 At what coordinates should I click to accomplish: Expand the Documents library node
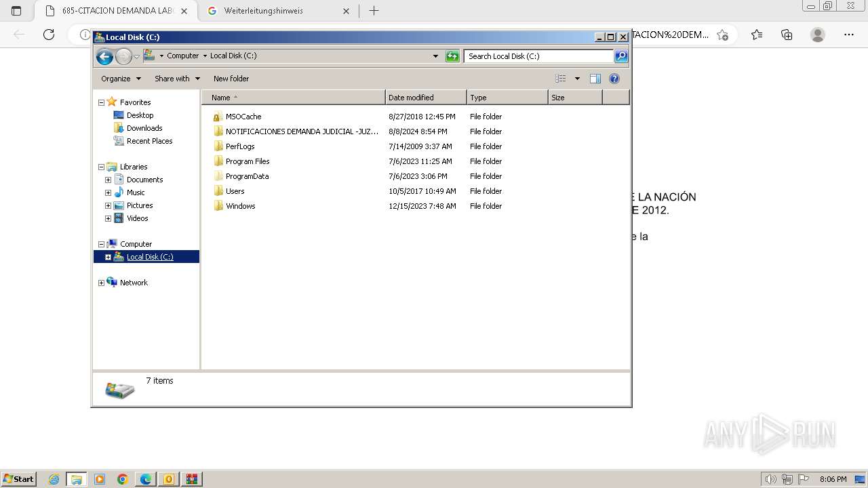[108, 180]
